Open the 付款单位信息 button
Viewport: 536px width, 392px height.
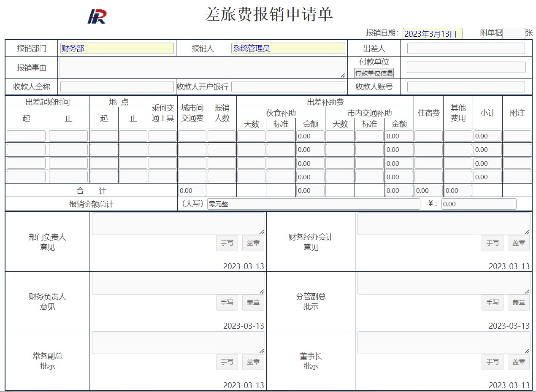(374, 73)
